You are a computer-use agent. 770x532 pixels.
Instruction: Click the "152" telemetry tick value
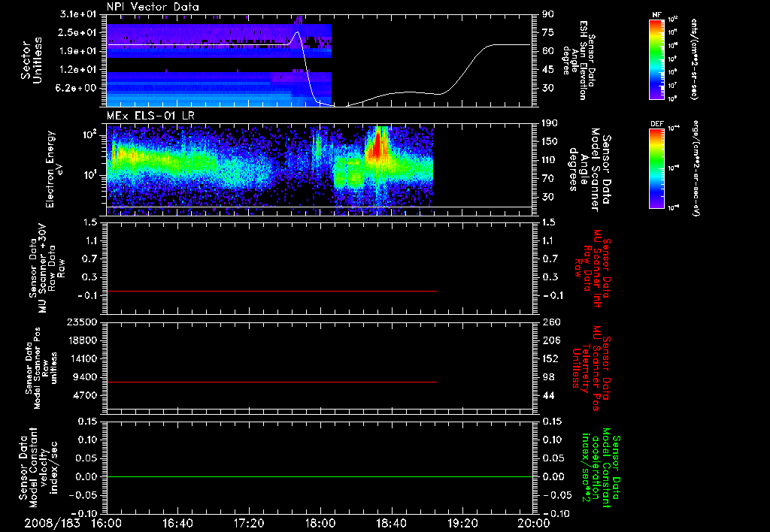[x=551, y=358]
